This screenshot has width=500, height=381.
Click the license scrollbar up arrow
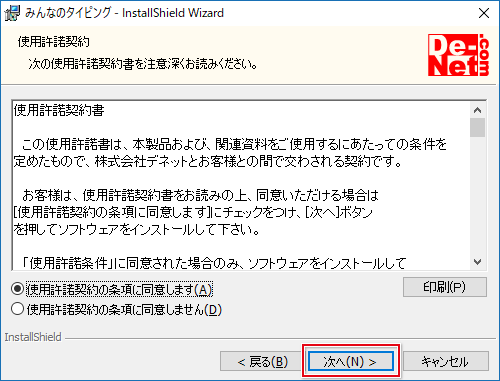pyautogui.click(x=478, y=110)
